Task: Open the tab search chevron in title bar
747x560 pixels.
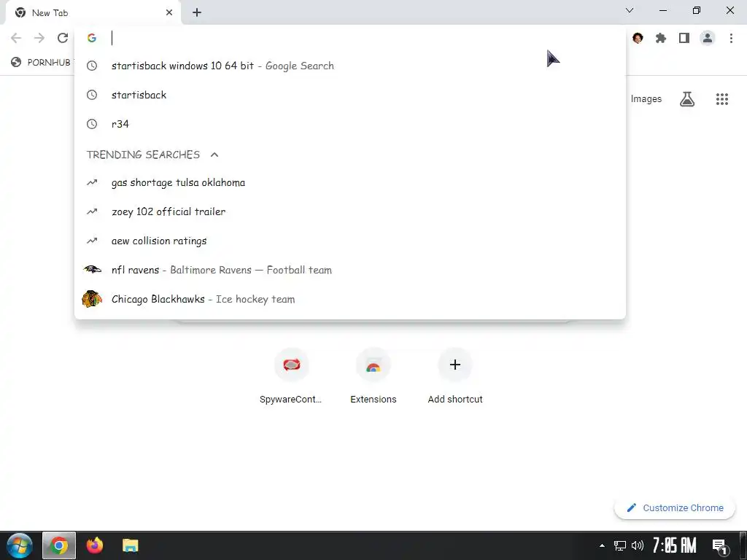Action: point(630,10)
